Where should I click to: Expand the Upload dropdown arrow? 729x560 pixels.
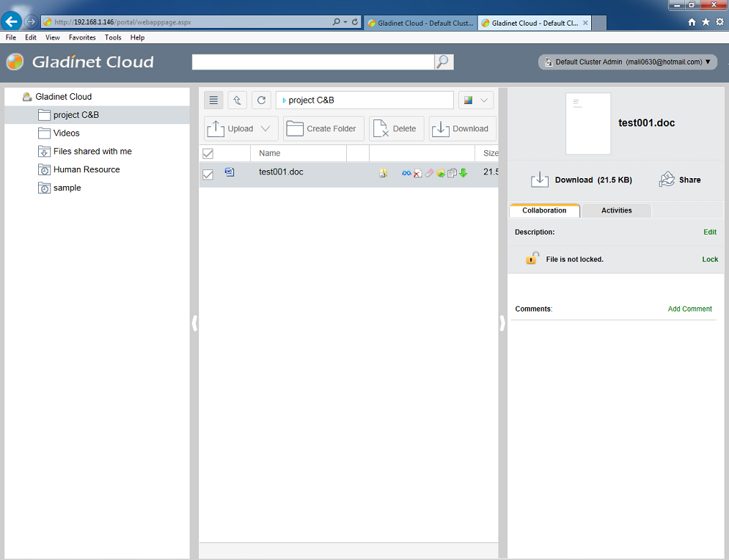point(265,128)
